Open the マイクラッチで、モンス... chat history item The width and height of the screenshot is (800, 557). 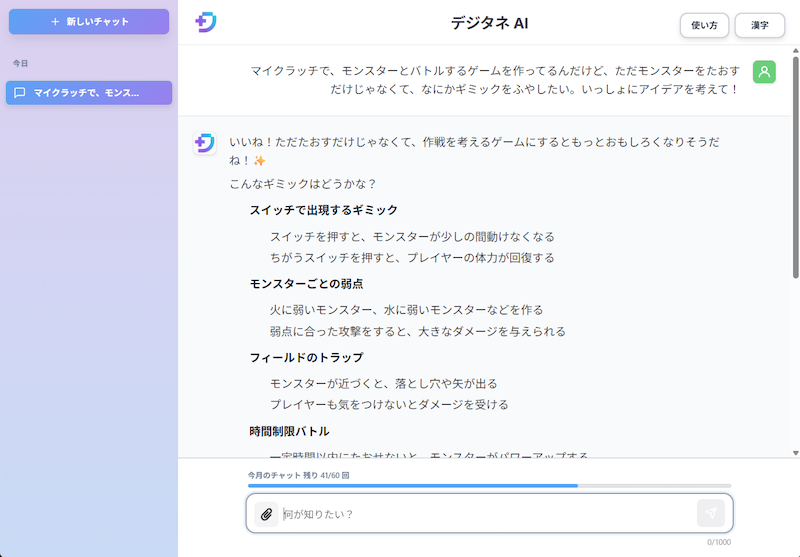[x=89, y=93]
